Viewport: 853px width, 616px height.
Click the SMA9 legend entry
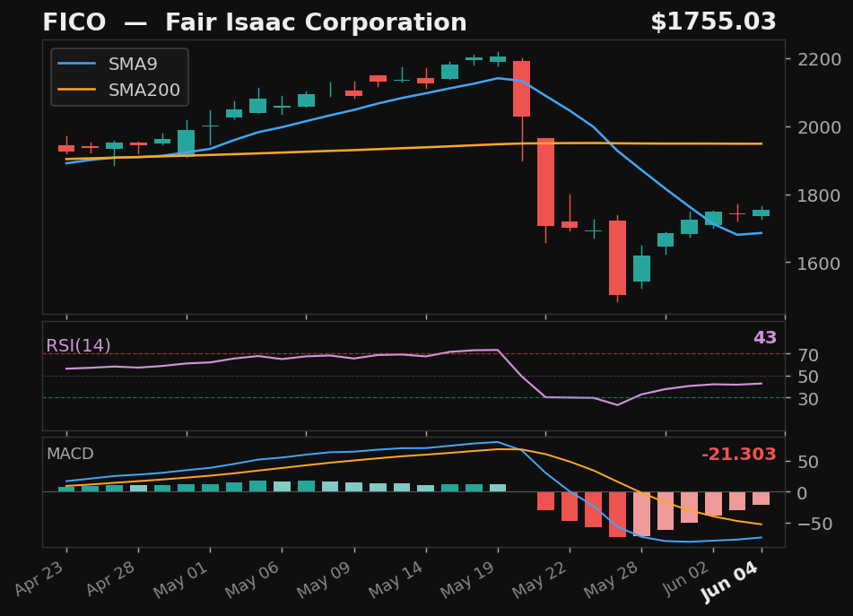click(x=108, y=65)
